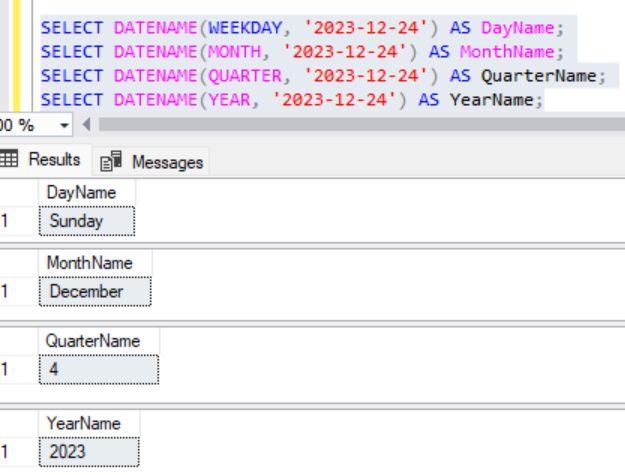Image resolution: width=625 pixels, height=475 pixels.
Task: Select the Sunday result cell
Action: (86, 221)
